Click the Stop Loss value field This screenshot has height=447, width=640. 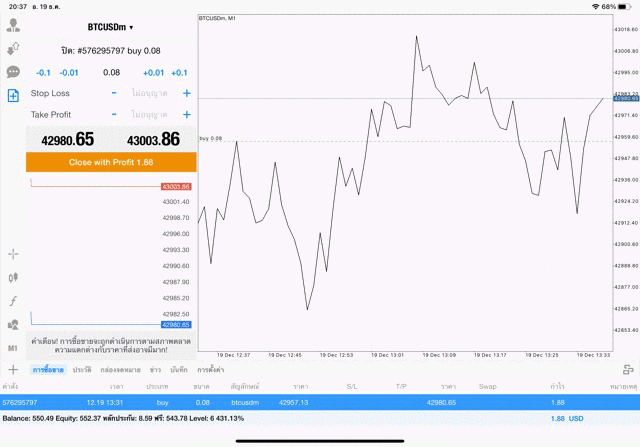point(148,93)
